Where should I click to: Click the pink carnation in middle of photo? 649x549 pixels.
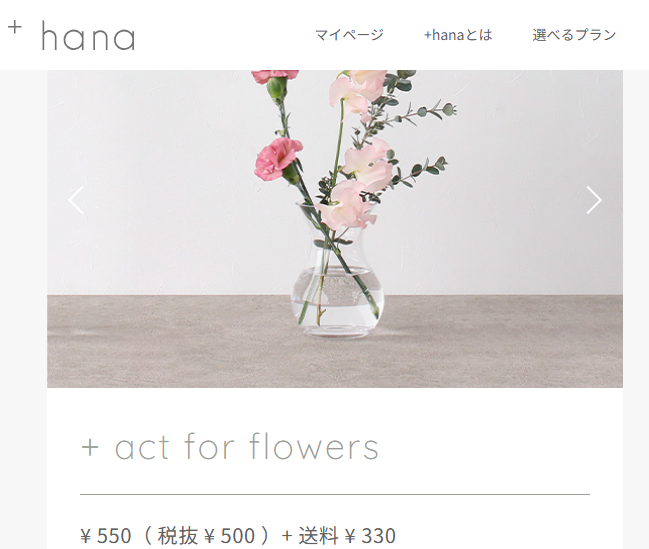[278, 159]
